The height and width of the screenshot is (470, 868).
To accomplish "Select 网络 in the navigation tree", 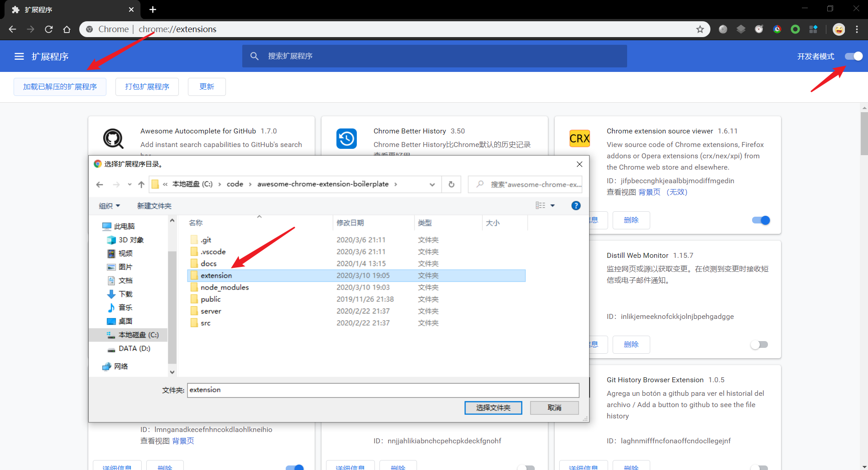I will point(115,366).
